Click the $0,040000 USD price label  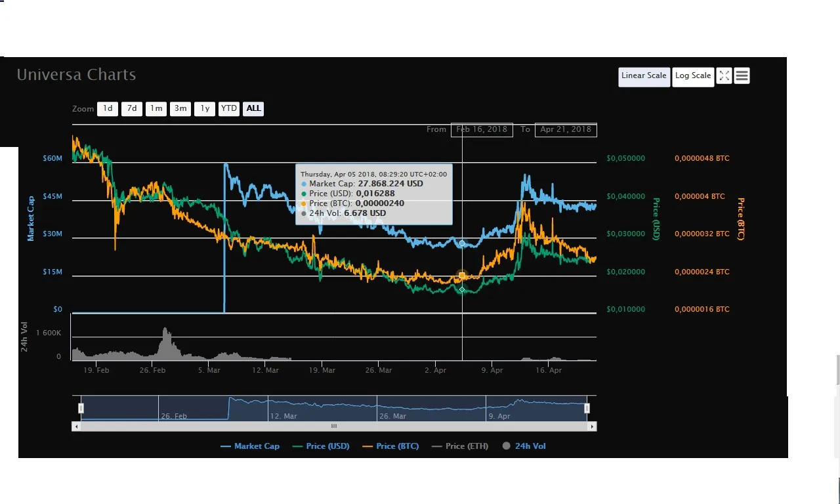[x=625, y=196]
